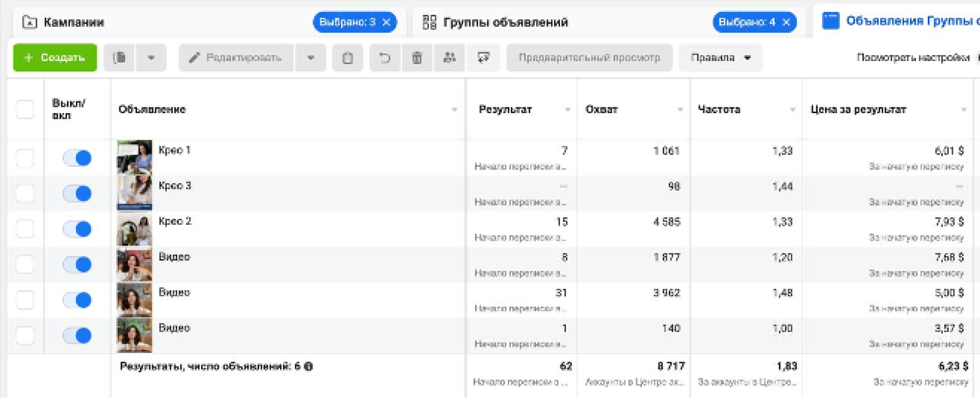Check the Крео 3 row checkbox
The image size is (980, 399).
click(25, 193)
